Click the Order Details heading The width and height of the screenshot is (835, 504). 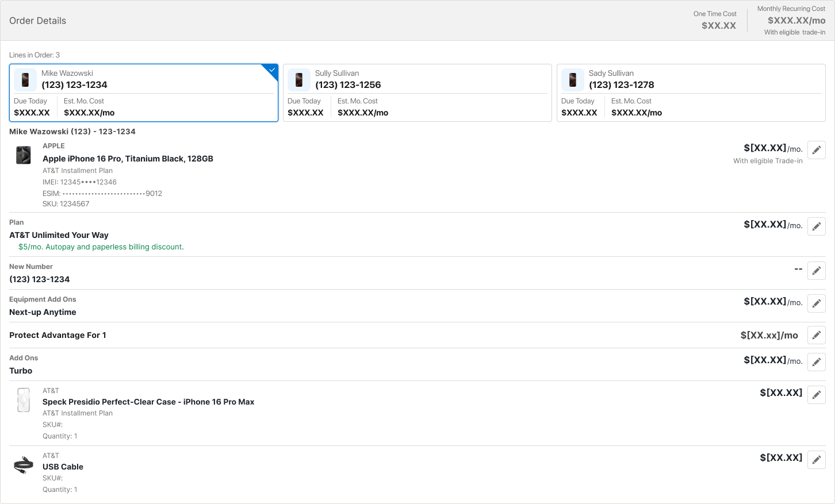point(37,21)
